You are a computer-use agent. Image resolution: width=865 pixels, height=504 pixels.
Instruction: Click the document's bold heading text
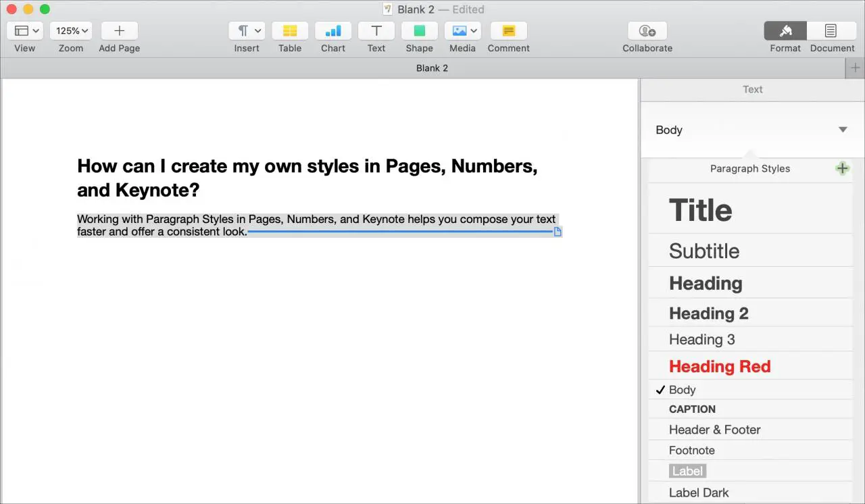point(307,178)
